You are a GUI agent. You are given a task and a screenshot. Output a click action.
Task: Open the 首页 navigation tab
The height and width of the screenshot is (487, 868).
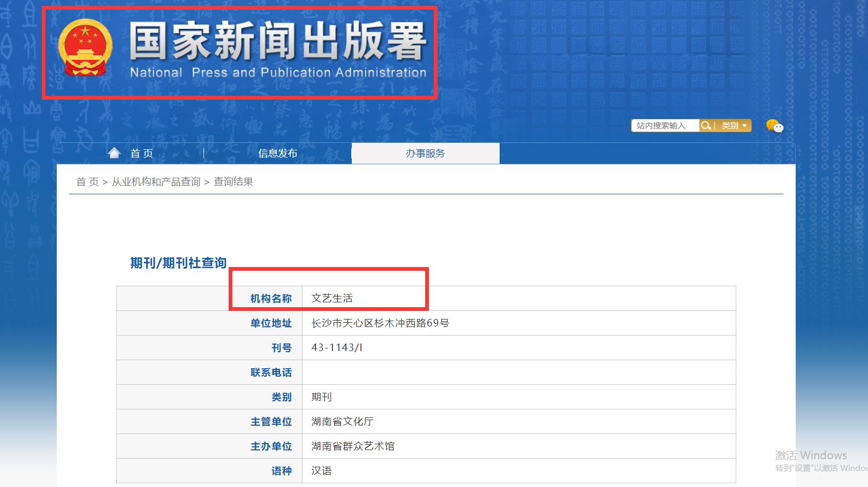[x=140, y=153]
